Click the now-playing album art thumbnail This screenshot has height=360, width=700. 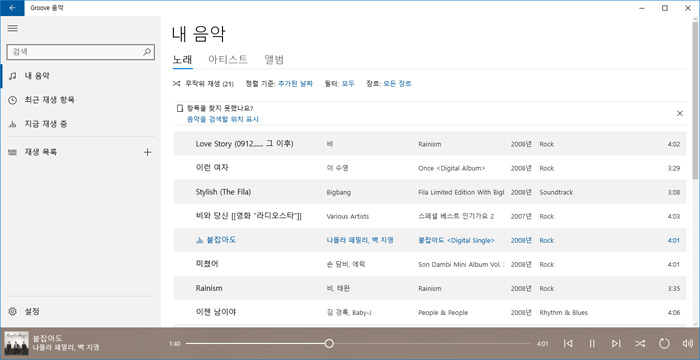point(17,343)
